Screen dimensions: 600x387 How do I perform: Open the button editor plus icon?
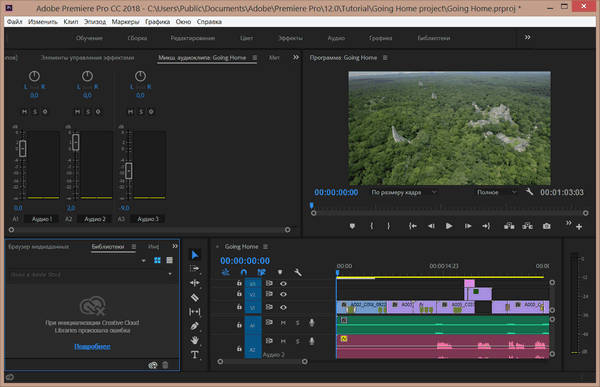pos(579,227)
